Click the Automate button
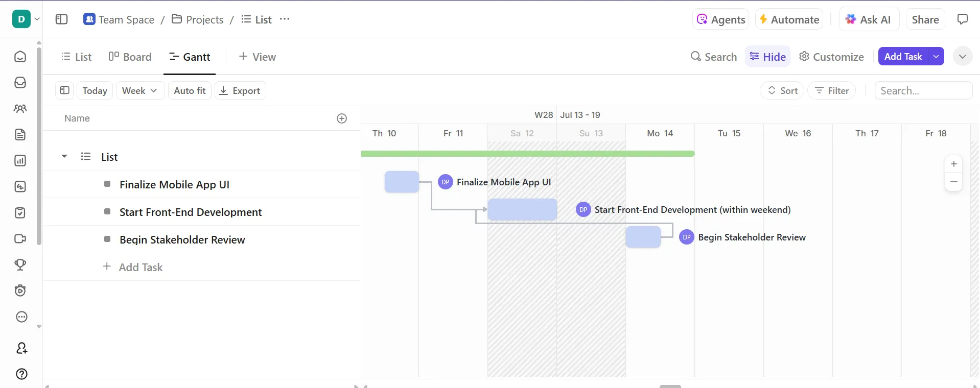980x388 pixels. 789,19
